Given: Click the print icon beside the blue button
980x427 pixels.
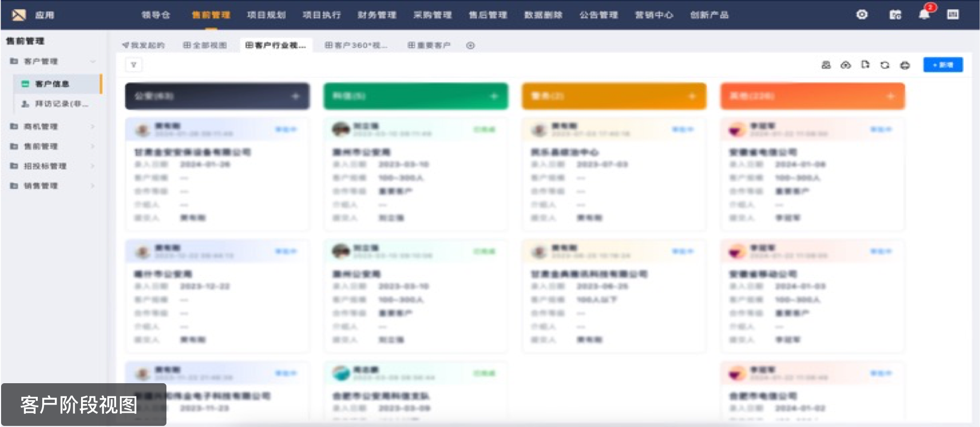Looking at the screenshot, I should (x=905, y=65).
